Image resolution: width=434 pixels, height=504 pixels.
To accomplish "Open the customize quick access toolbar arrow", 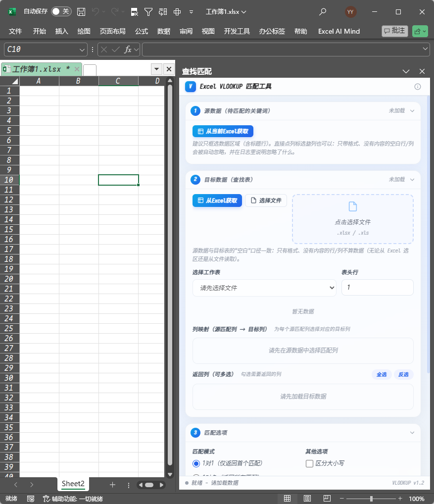I will [191, 12].
